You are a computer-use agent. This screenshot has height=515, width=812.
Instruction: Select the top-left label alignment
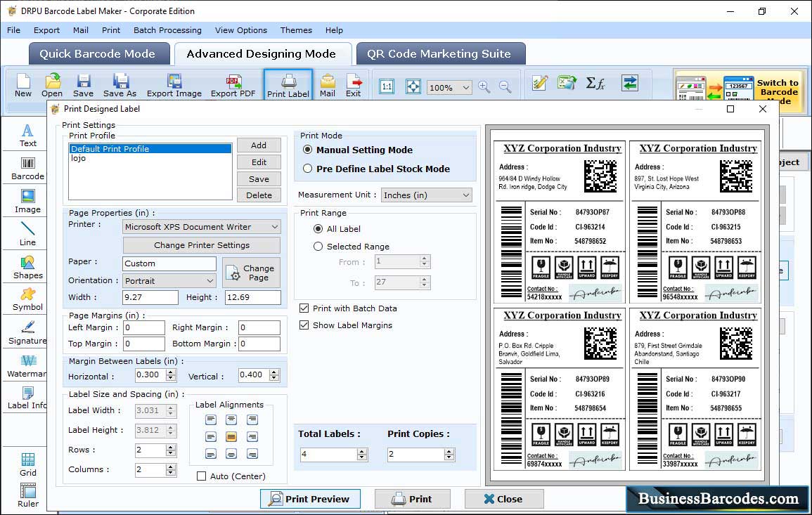(211, 419)
